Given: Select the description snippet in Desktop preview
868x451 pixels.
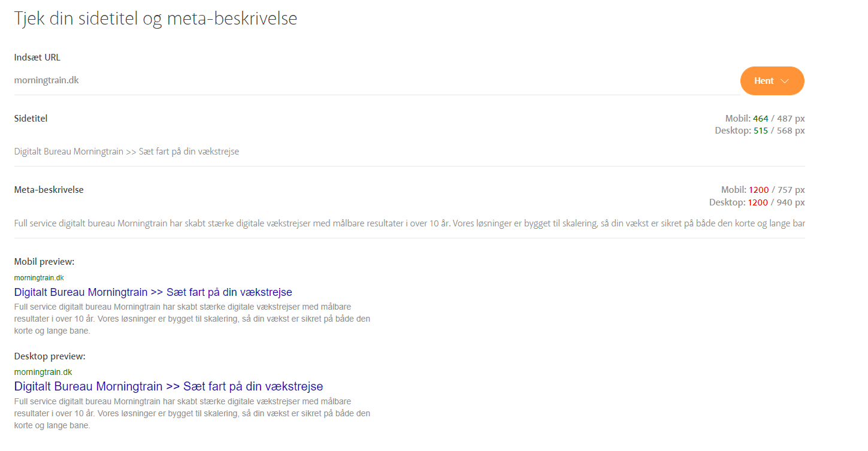Looking at the screenshot, I should point(192,413).
